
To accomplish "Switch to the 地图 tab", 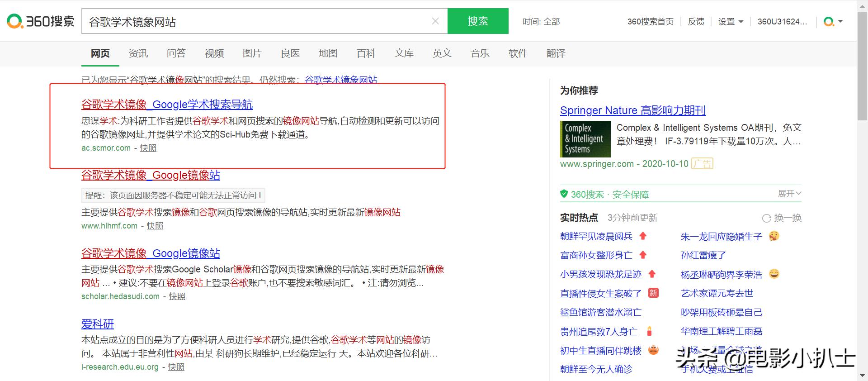I will 328,53.
